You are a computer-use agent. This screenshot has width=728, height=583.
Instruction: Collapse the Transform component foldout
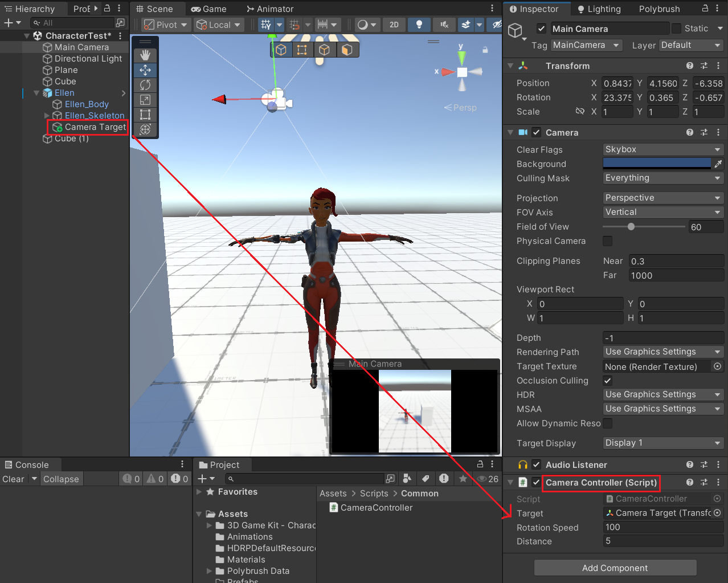pos(510,66)
